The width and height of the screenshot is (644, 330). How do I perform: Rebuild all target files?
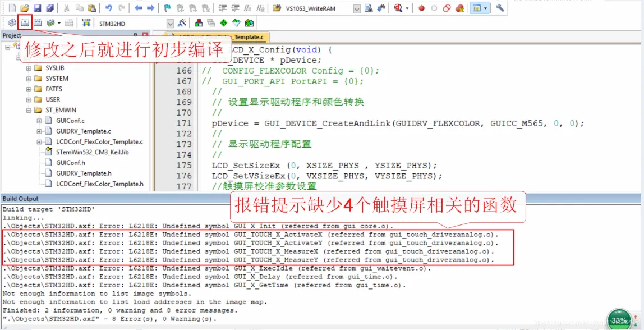[x=38, y=22]
